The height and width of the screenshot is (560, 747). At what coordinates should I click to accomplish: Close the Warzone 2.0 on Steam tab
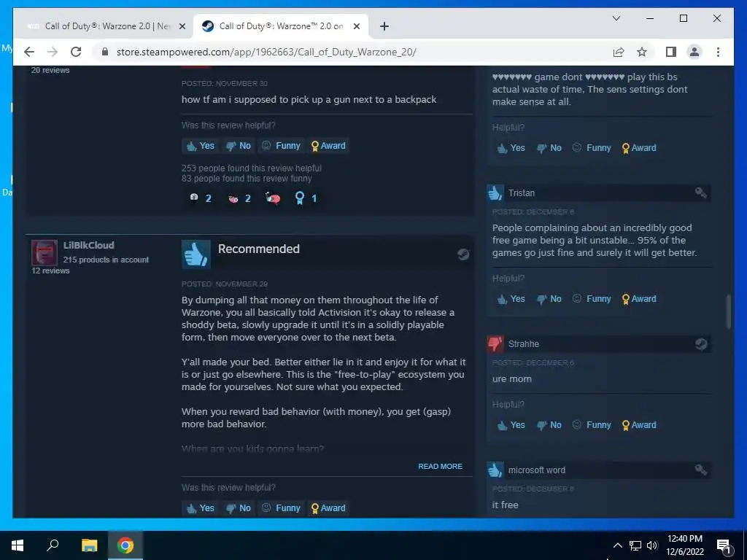pos(356,26)
